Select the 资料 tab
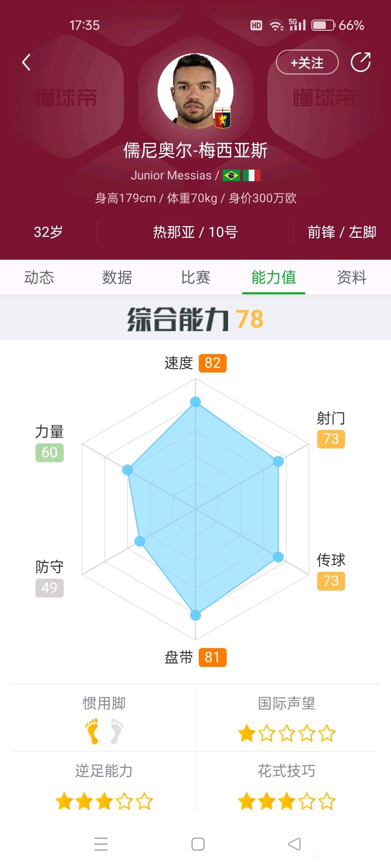The image size is (391, 868). (352, 277)
